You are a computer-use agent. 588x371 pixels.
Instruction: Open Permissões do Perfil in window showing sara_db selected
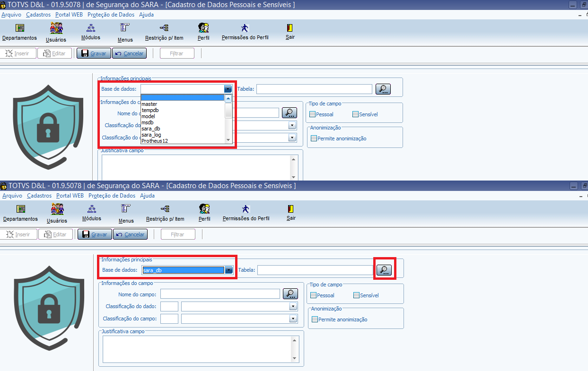pos(246,213)
